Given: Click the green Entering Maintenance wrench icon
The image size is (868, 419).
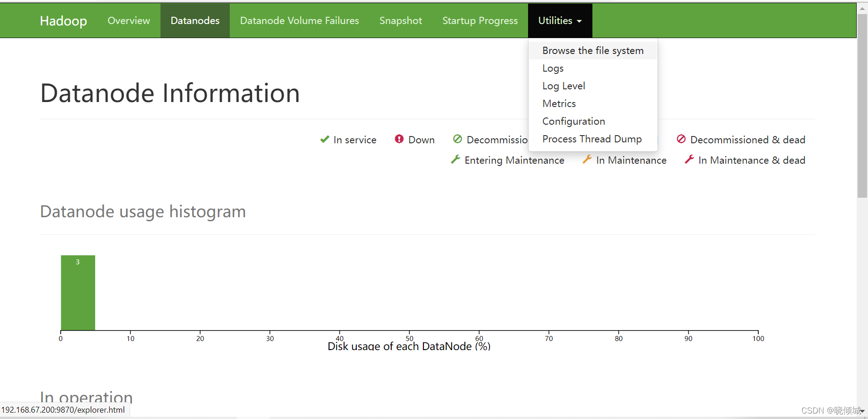Looking at the screenshot, I should point(456,159).
